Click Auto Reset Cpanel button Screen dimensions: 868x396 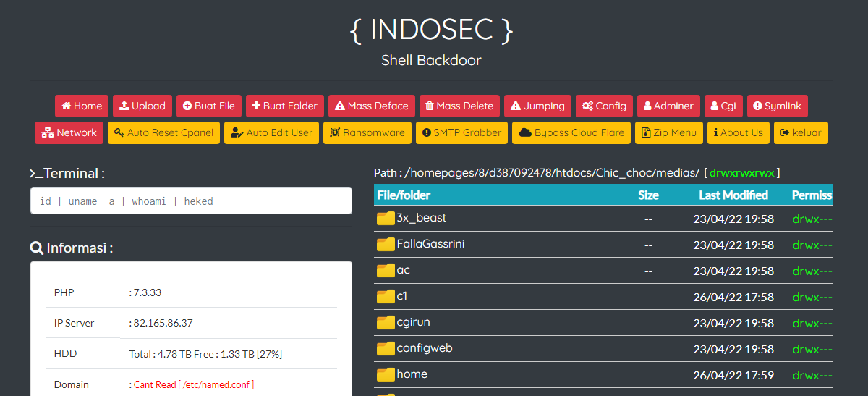tap(163, 132)
